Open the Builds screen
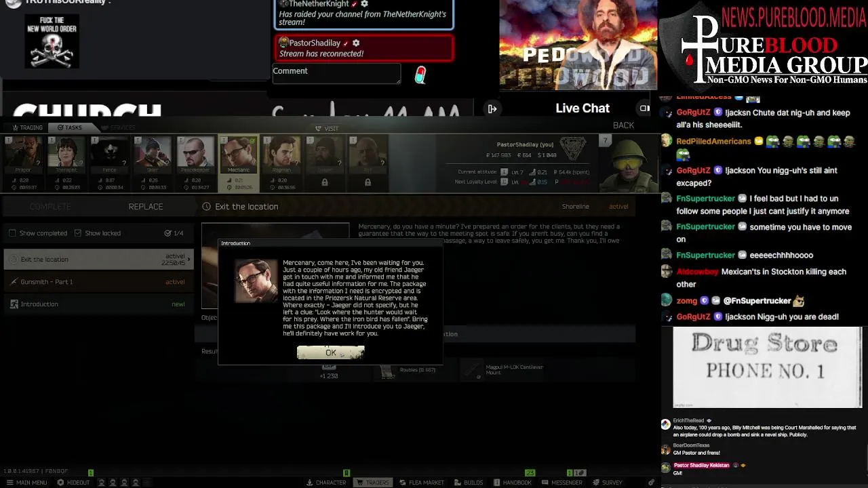Screen dimensions: 868x488 point(469,483)
